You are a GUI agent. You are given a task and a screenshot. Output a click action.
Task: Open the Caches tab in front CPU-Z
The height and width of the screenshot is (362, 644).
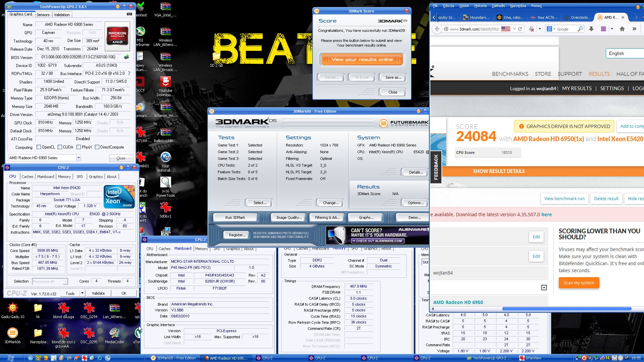tap(28, 177)
